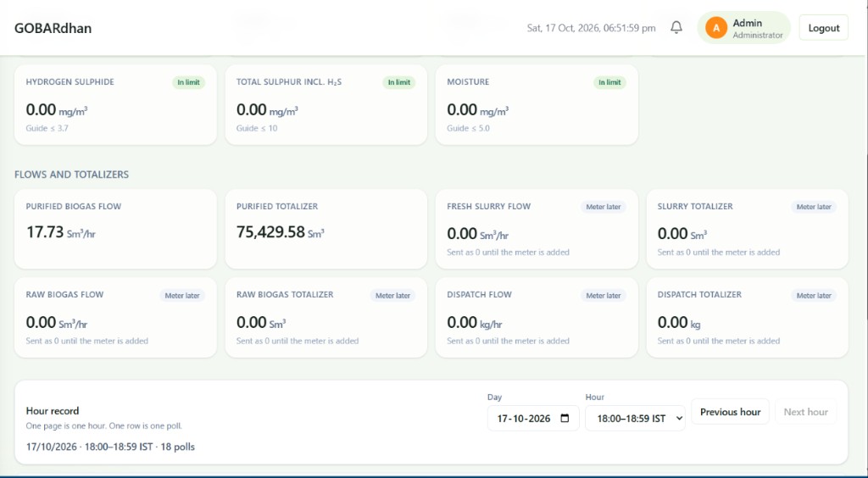The width and height of the screenshot is (868, 478).
Task: Click the SLURRY TOTALIZER title
Action: (x=695, y=206)
